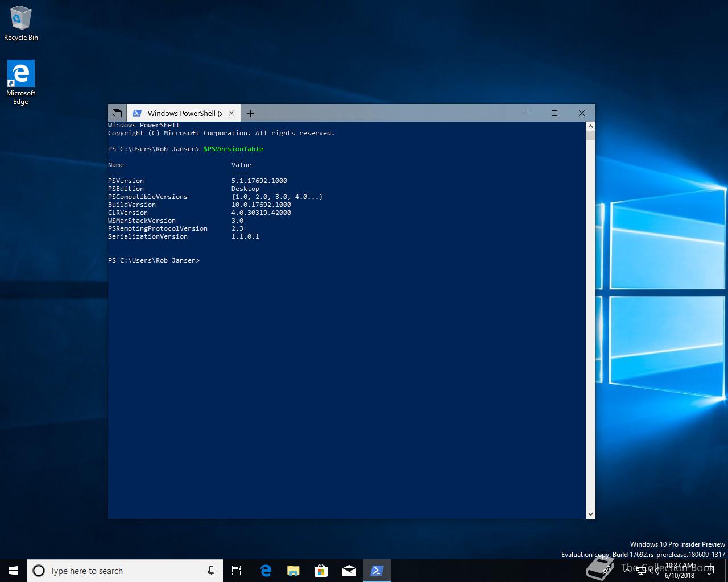Click the network icon in system tray
This screenshot has width=728, height=582.
click(641, 571)
